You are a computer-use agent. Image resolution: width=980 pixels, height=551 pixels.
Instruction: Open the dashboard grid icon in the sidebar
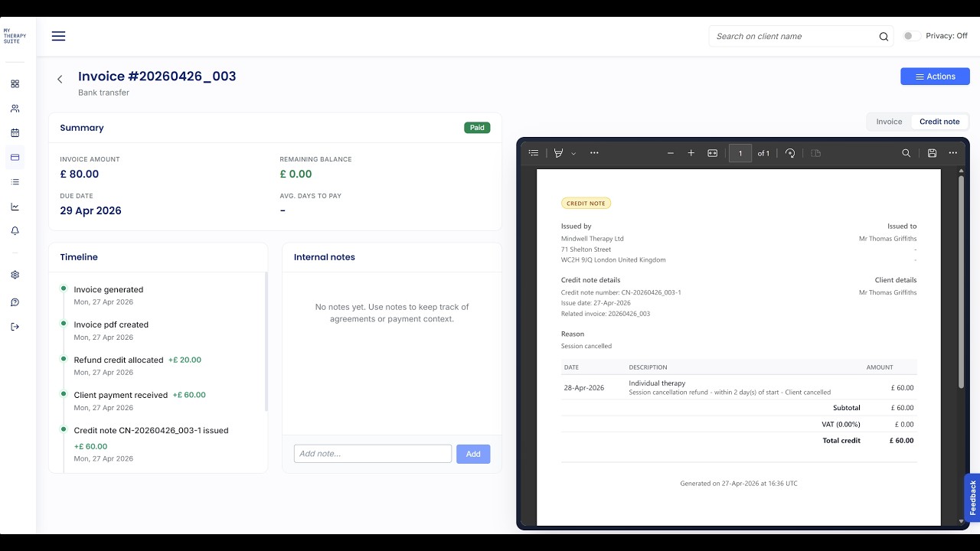click(15, 84)
